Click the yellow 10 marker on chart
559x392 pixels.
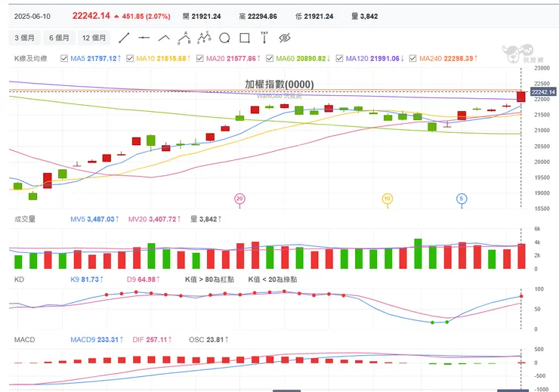pos(388,199)
